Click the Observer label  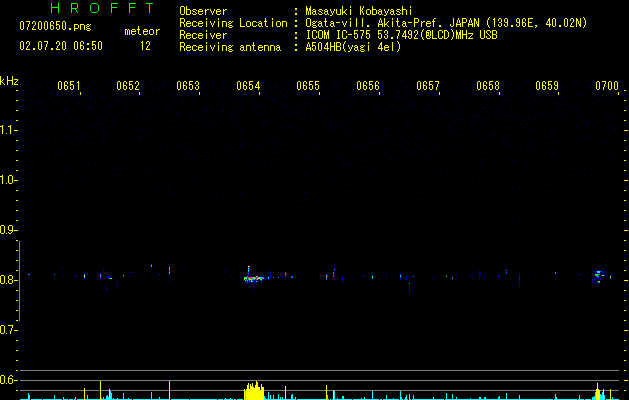[x=203, y=11]
